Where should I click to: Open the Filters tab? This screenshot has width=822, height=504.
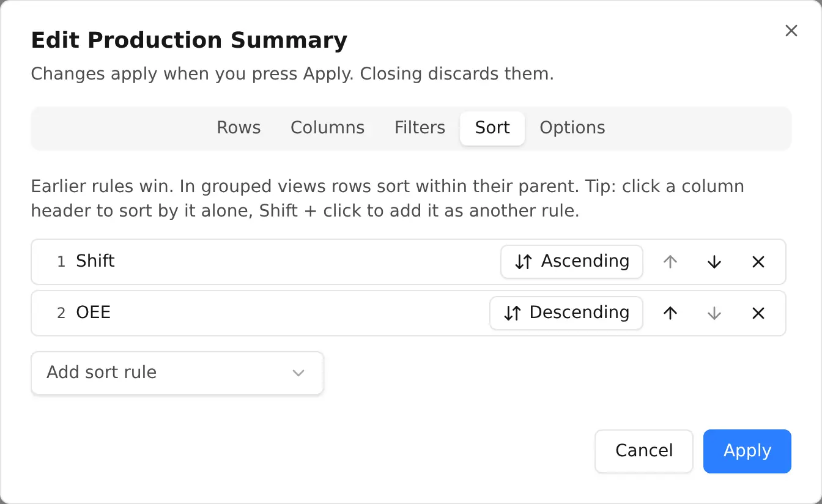point(420,128)
